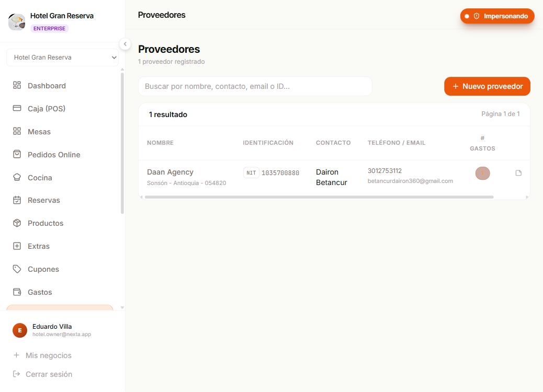This screenshot has width=543, height=392.
Task: Open the Cupones tag icon
Action: [x=17, y=269]
